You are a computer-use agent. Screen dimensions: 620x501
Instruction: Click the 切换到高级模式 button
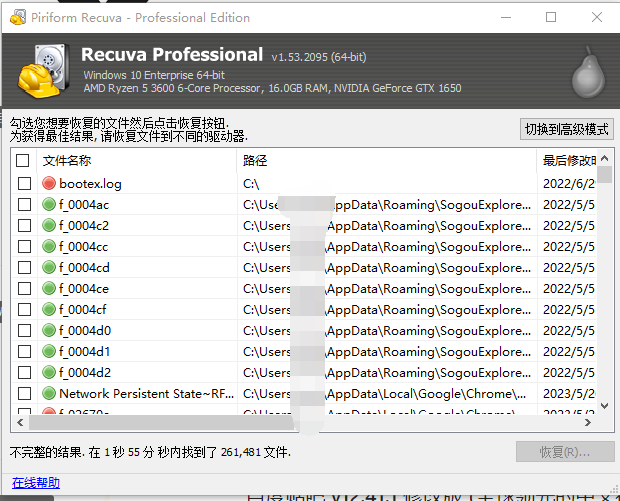567,129
